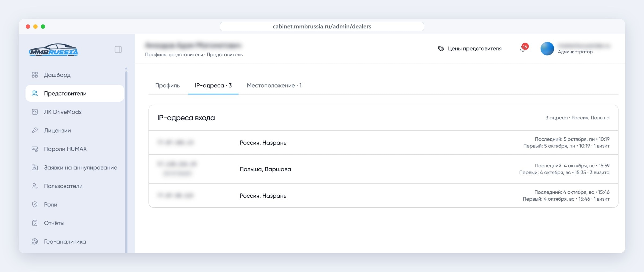
Task: Click the Отчёты clipboard icon
Action: click(35, 223)
